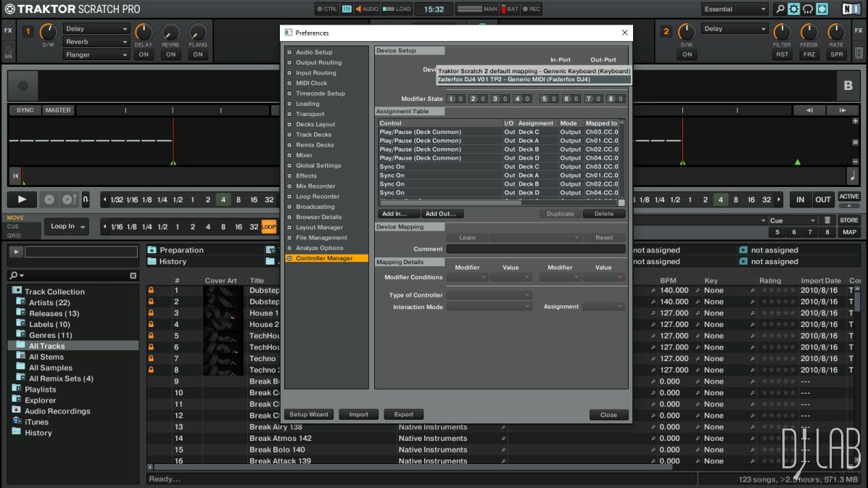Viewport: 868px width, 488px height.
Task: Open the Essential layout dropdown
Action: pos(734,9)
